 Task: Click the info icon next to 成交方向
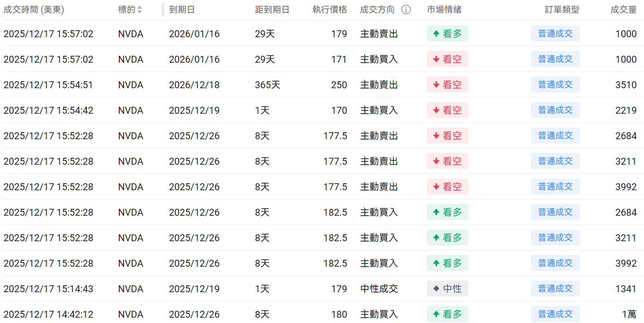[x=406, y=10]
